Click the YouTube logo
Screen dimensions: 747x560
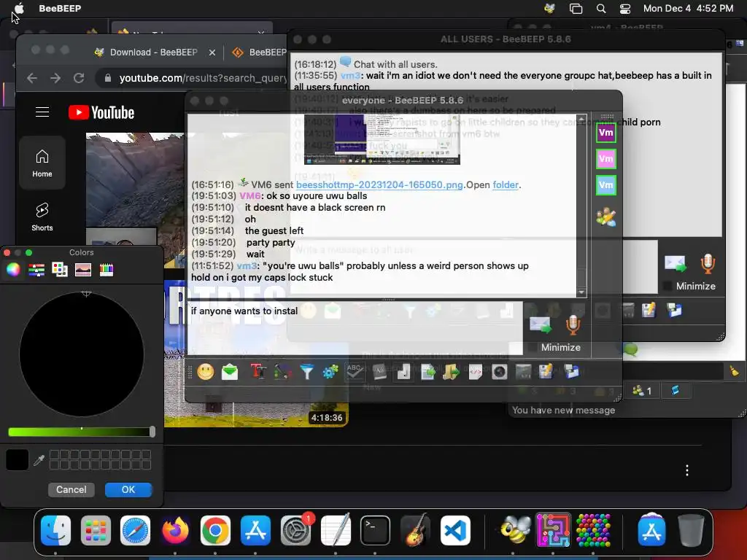[x=101, y=112]
